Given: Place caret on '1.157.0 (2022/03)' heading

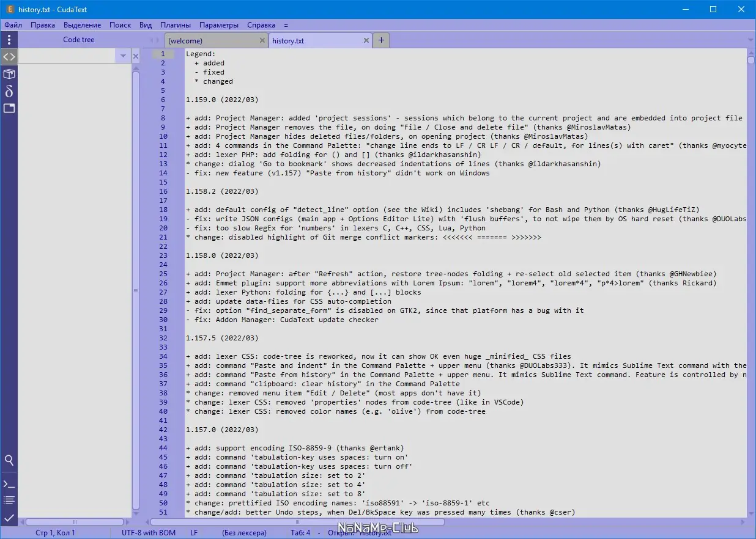Looking at the screenshot, I should point(222,430).
